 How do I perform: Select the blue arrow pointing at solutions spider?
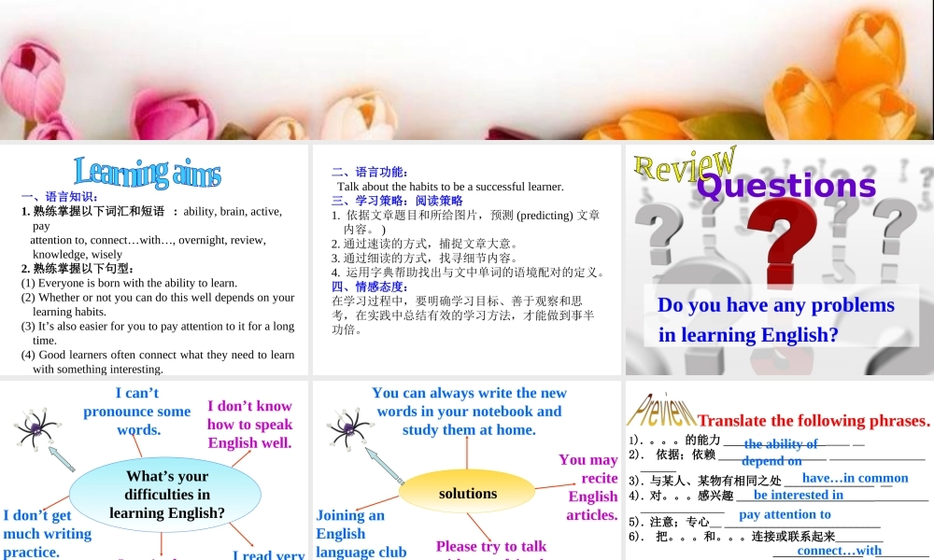[x=384, y=466]
